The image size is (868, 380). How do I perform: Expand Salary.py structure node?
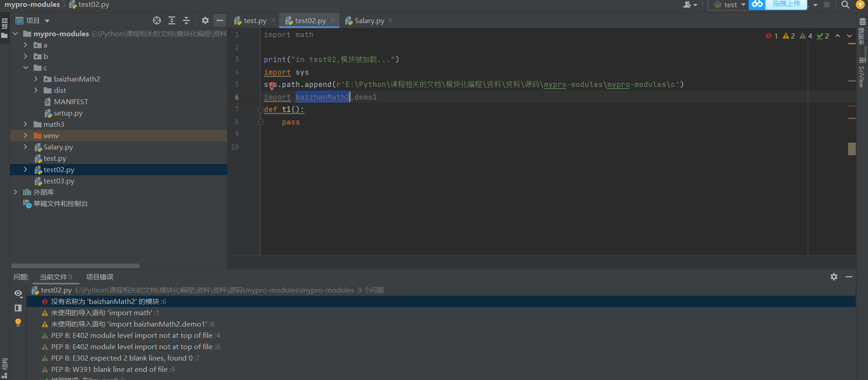[25, 147]
